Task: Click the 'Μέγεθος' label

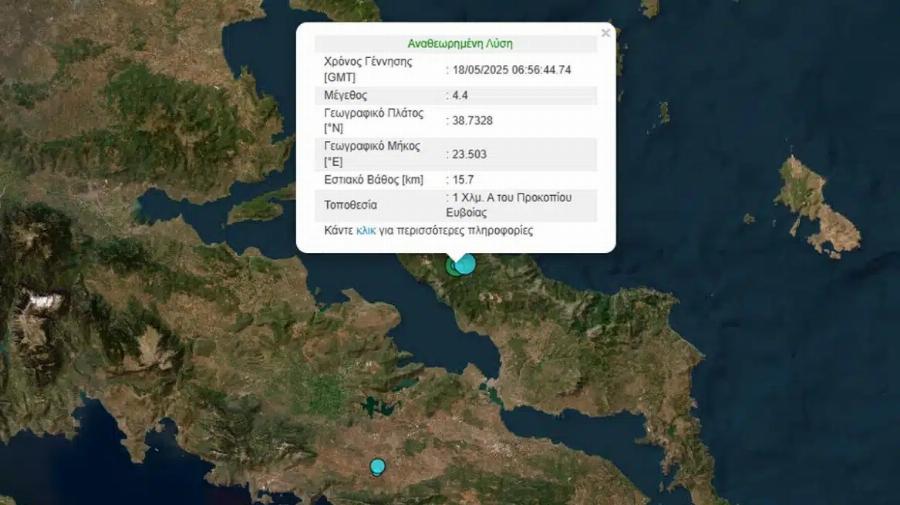Action: click(346, 95)
